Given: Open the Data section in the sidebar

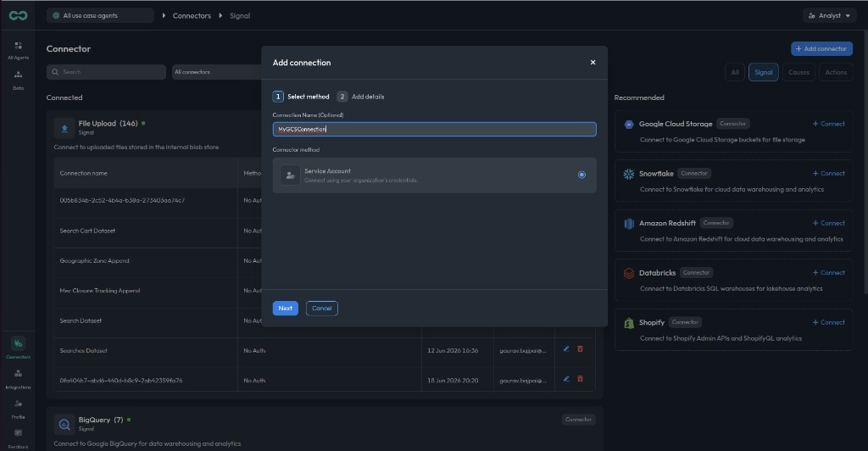Looking at the screenshot, I should tap(18, 81).
